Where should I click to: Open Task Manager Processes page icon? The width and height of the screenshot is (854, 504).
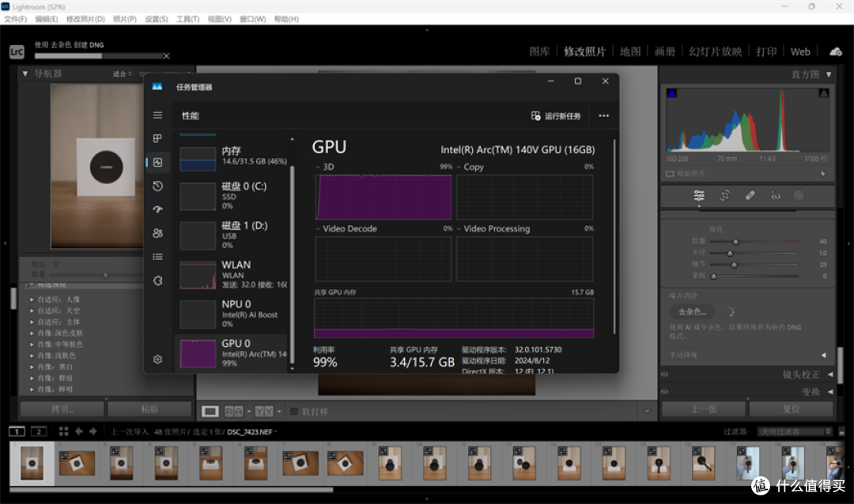click(x=157, y=138)
